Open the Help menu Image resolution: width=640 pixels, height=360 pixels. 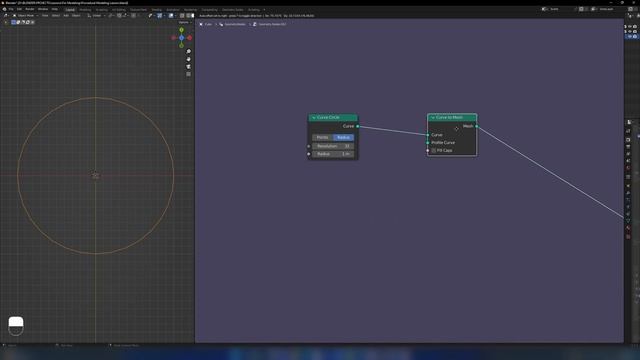(x=55, y=9)
